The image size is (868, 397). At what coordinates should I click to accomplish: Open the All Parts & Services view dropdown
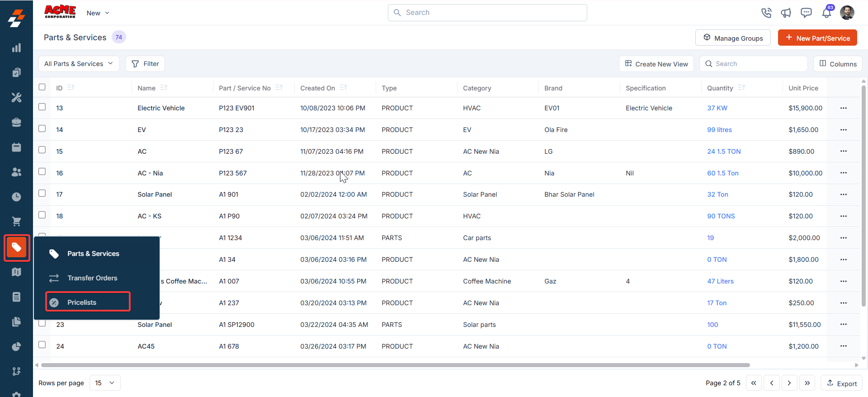(x=79, y=64)
